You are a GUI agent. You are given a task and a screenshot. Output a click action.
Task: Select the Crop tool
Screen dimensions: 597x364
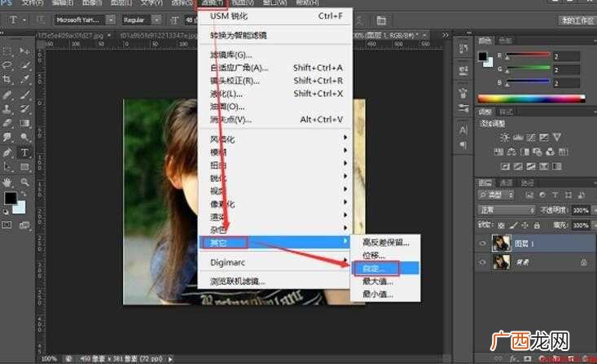pos(7,80)
